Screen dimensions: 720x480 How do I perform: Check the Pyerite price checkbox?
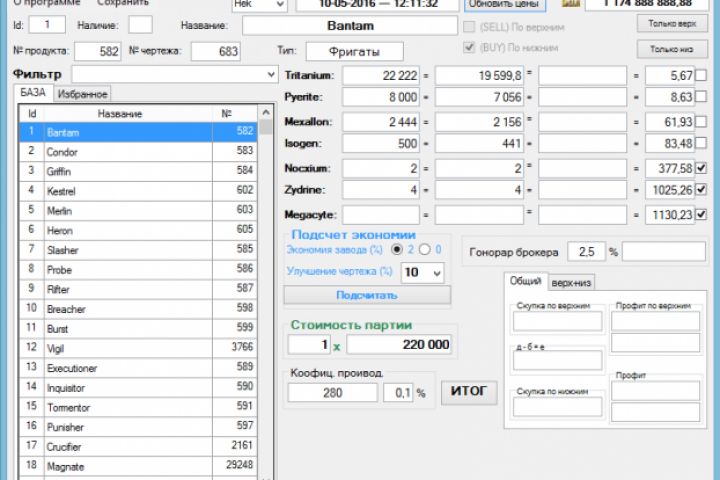[x=701, y=96]
